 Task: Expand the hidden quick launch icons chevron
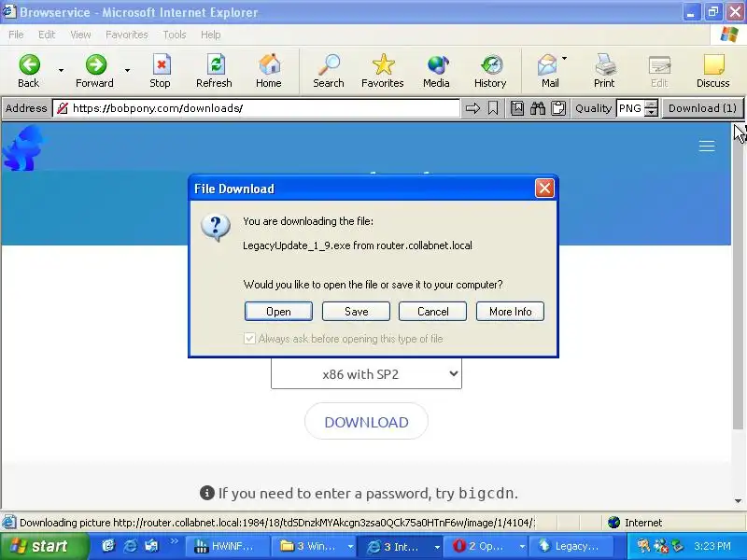(x=174, y=541)
